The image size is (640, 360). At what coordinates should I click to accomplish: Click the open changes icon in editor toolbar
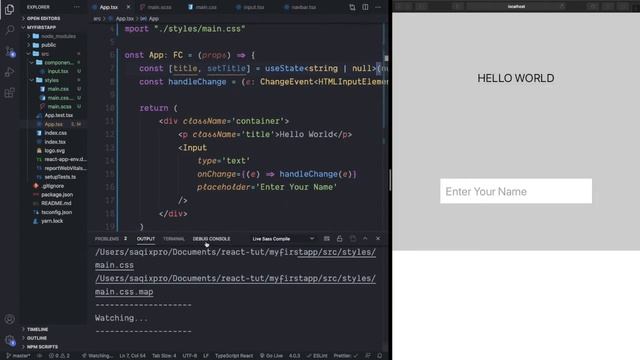pyautogui.click(x=352, y=7)
